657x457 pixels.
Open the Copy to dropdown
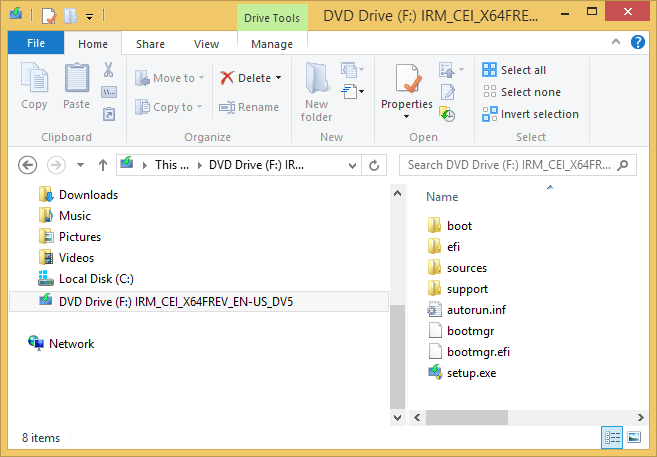coord(168,107)
